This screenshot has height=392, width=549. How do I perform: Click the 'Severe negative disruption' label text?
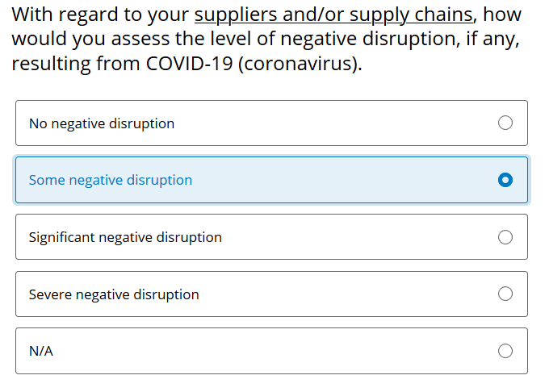[114, 294]
